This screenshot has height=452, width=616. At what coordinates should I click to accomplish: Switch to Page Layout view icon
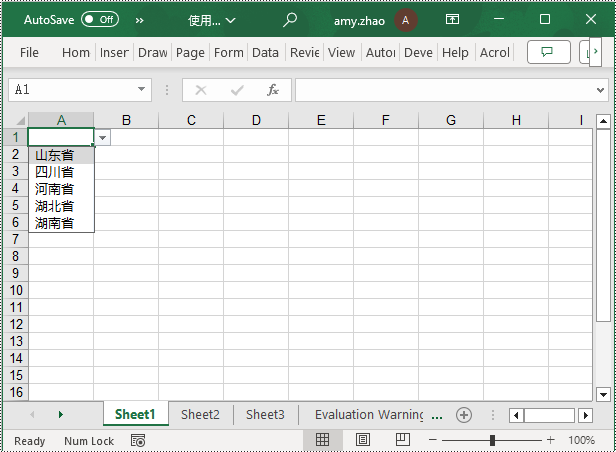pos(362,440)
